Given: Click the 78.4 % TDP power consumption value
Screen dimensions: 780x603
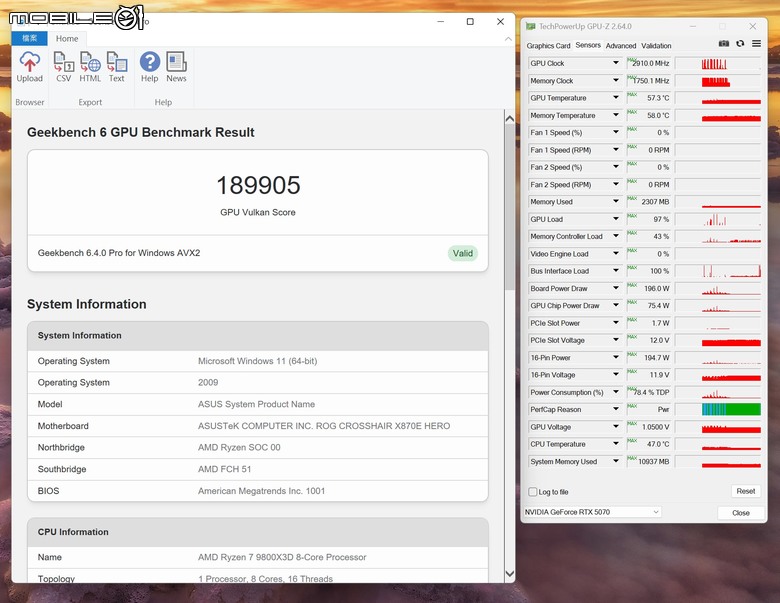Looking at the screenshot, I should click(x=651, y=392).
